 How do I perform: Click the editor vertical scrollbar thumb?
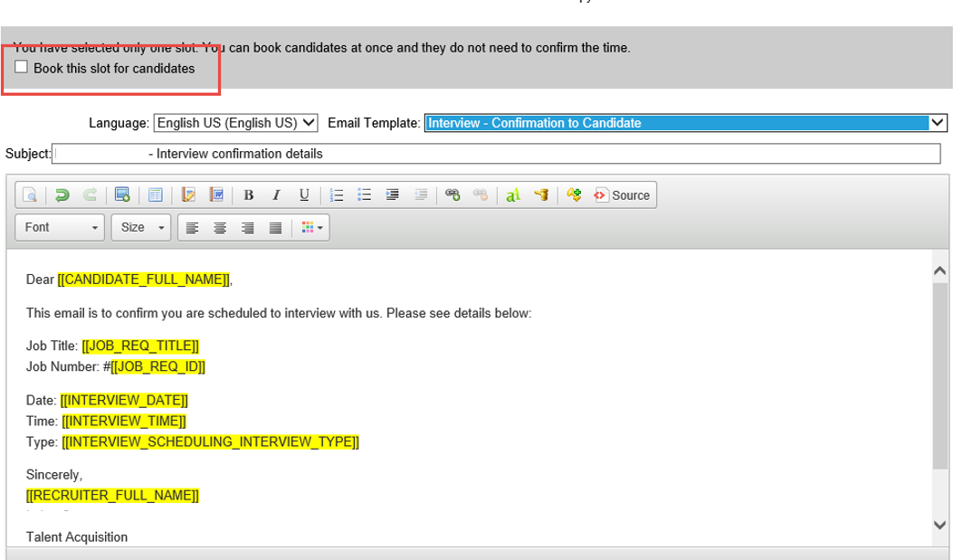[940, 376]
